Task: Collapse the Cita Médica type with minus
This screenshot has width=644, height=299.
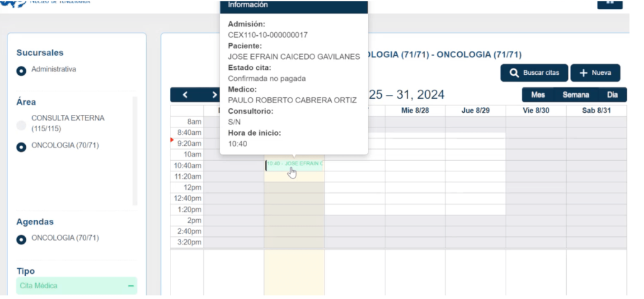Action: coord(131,286)
